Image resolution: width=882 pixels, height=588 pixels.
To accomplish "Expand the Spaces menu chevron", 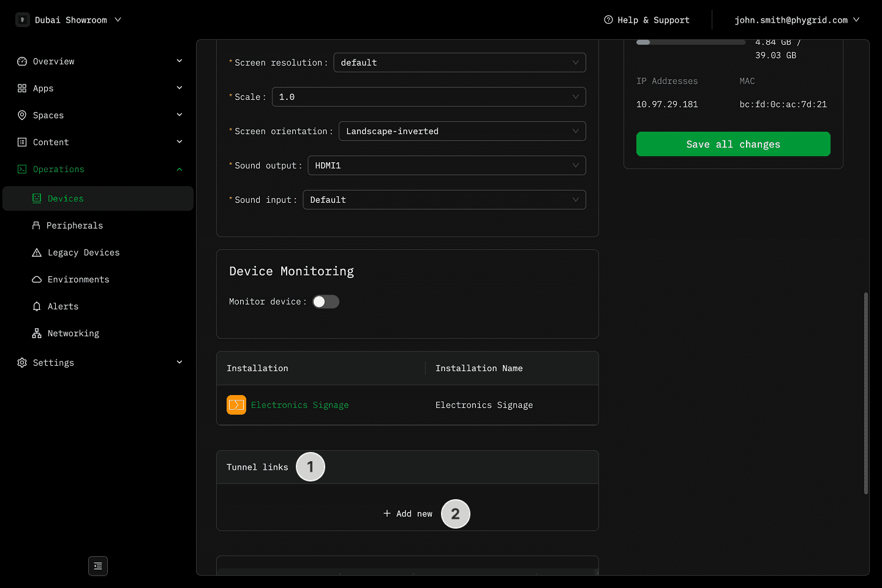I will [x=179, y=115].
